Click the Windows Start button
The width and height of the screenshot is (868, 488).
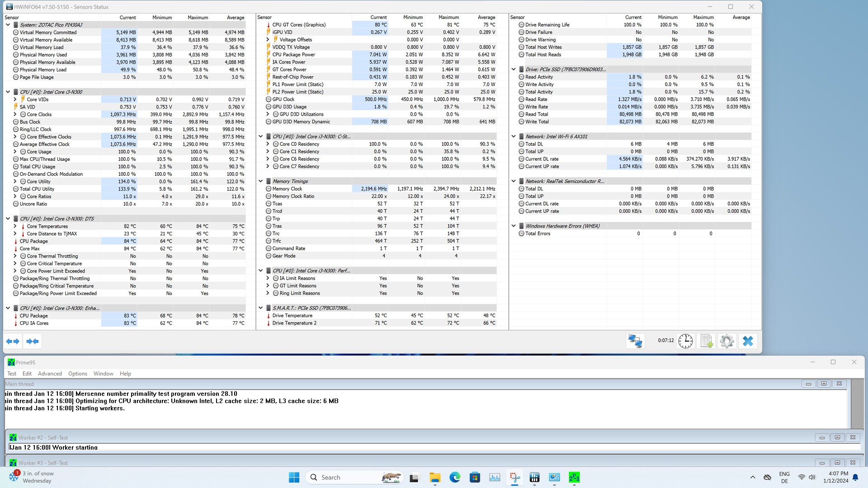pos(294,477)
